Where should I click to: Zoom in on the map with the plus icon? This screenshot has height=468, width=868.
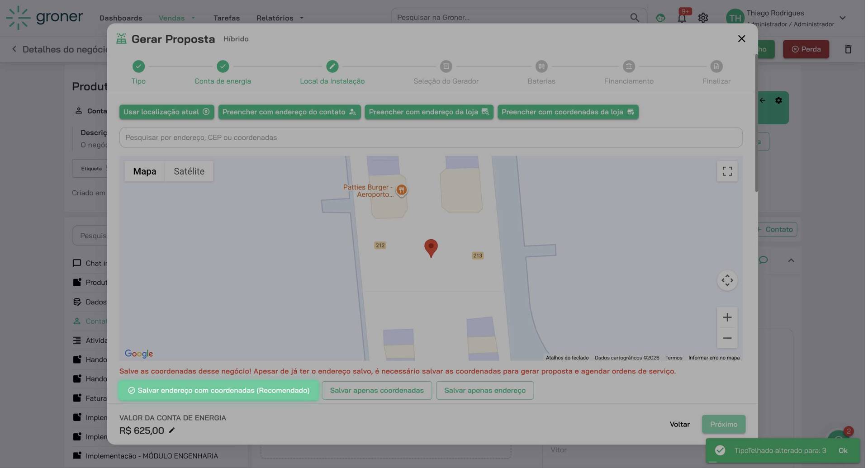pyautogui.click(x=727, y=317)
